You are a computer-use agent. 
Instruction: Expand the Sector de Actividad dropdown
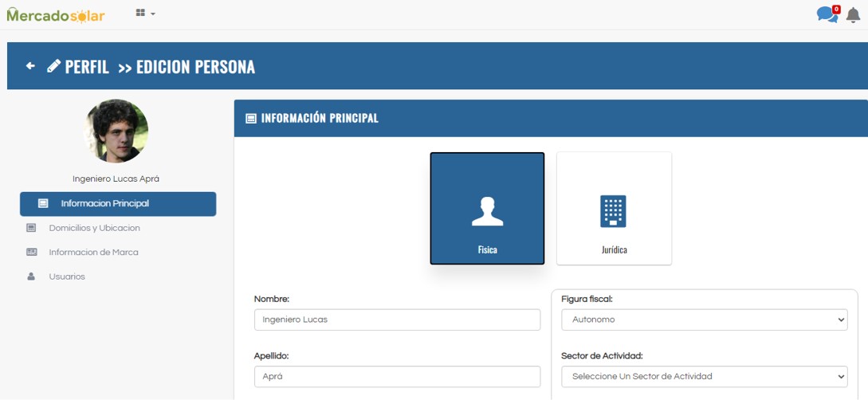703,376
